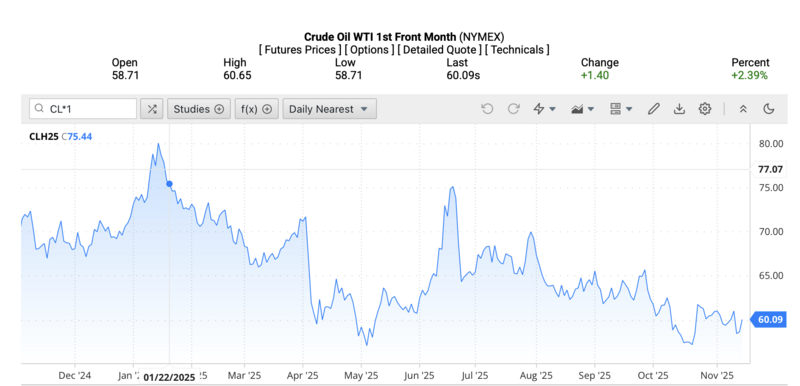The image size is (800, 386).
Task: Click the Jun '25 axis label
Action: (419, 376)
